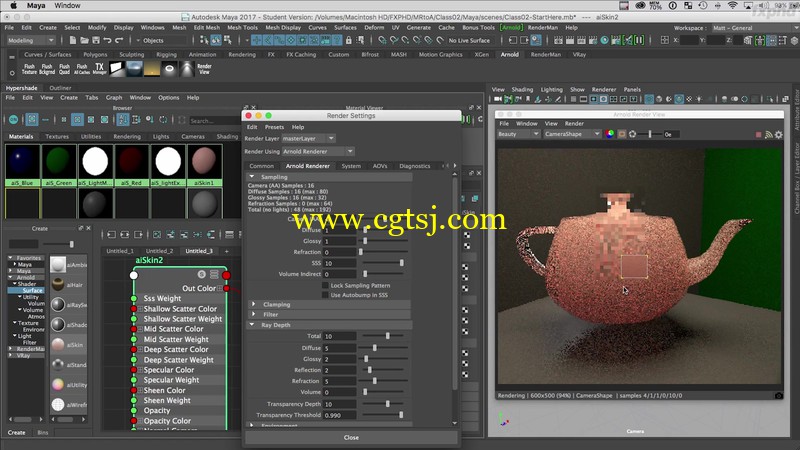Click the snapshot camera icon below the render

click(x=779, y=396)
